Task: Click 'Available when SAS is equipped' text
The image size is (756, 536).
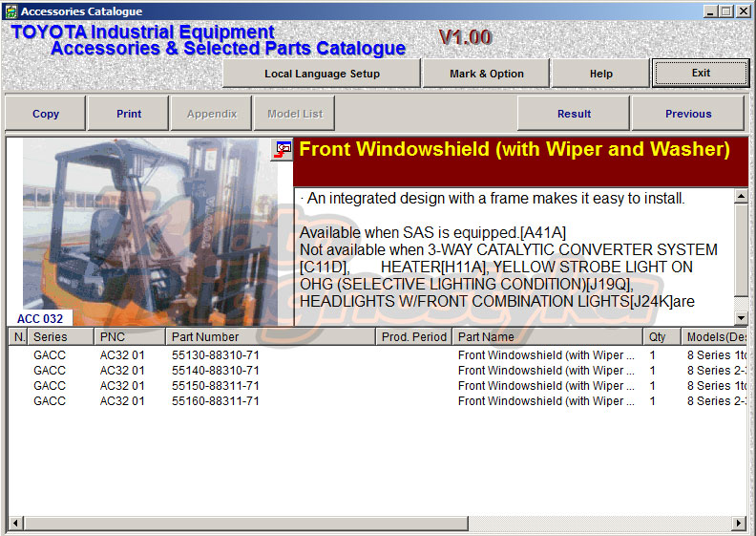Action: tap(432, 232)
